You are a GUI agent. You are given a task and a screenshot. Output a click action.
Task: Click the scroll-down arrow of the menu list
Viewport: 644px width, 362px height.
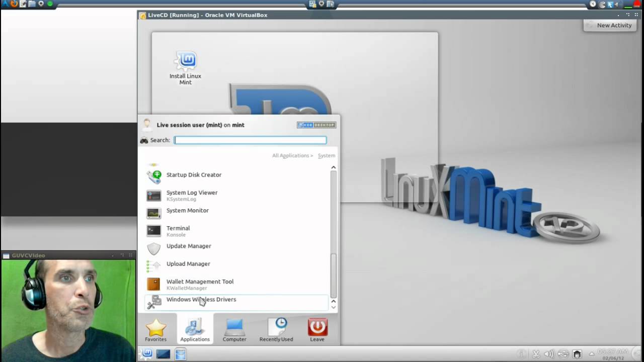pos(333,307)
